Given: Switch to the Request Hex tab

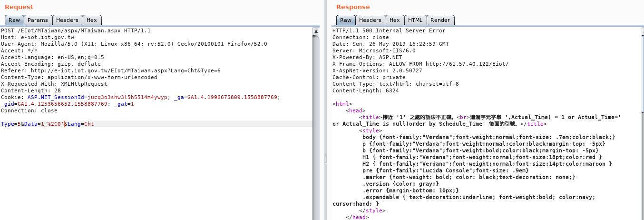Looking at the screenshot, I should [92, 20].
